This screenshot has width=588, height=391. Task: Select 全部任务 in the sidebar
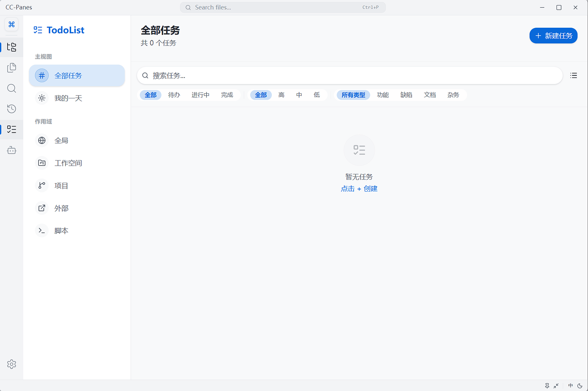coord(77,75)
